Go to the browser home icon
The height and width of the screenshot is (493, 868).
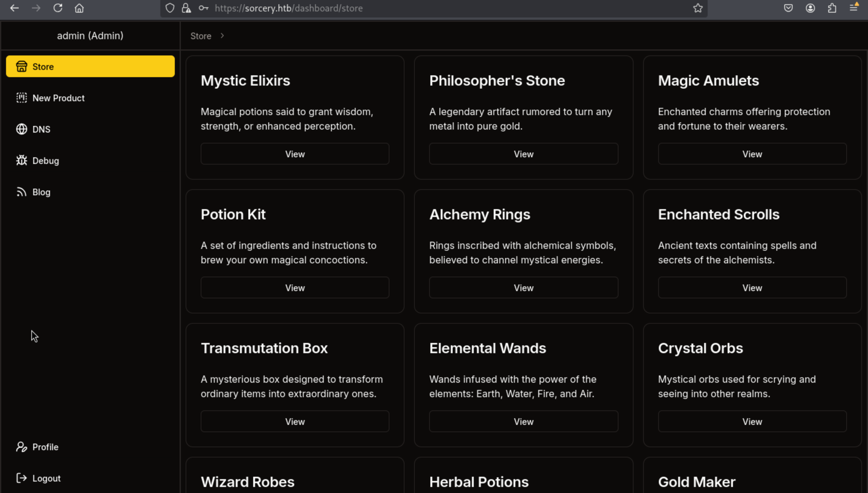click(x=79, y=8)
